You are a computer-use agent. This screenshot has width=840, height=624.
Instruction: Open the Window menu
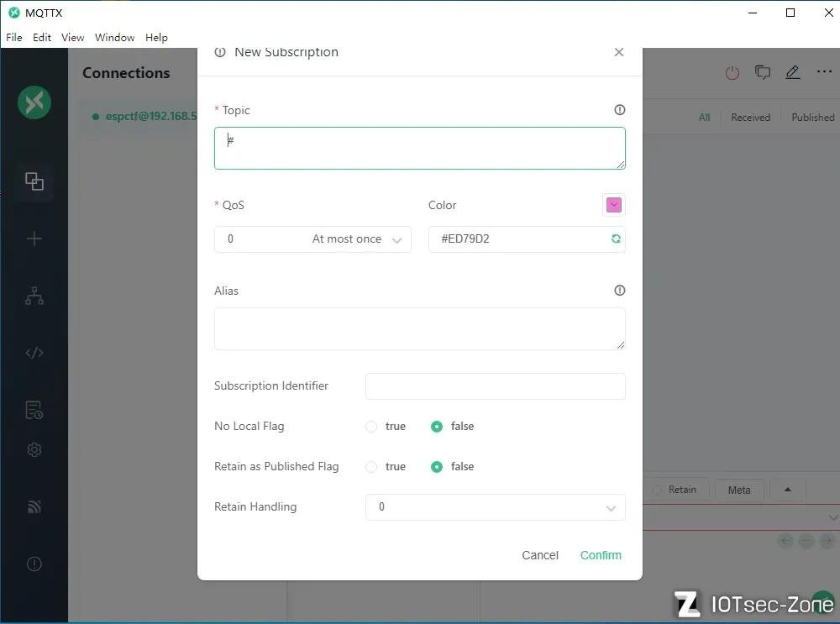coord(114,38)
